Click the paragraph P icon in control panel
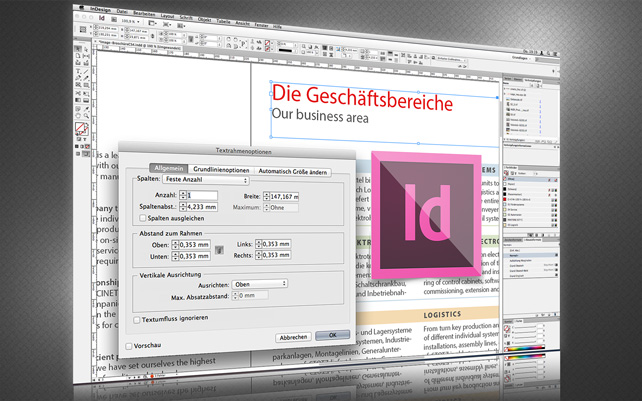The image size is (642, 401). (x=243, y=43)
